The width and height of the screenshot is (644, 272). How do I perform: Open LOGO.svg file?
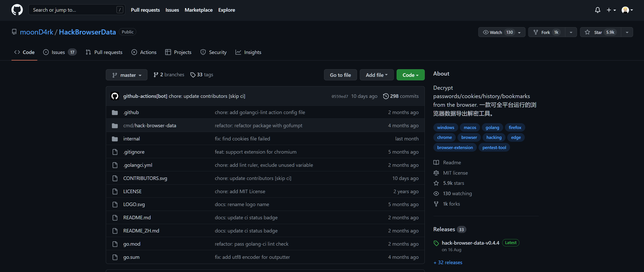(134, 204)
